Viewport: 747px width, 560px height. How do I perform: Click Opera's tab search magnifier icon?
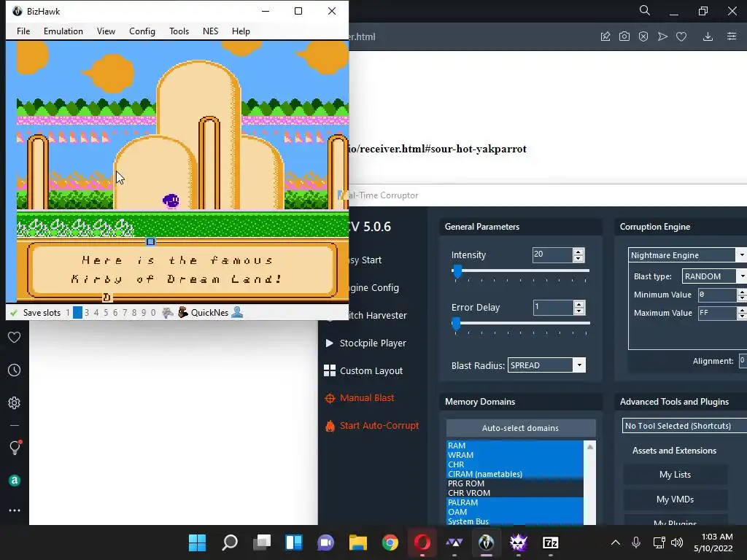click(645, 10)
